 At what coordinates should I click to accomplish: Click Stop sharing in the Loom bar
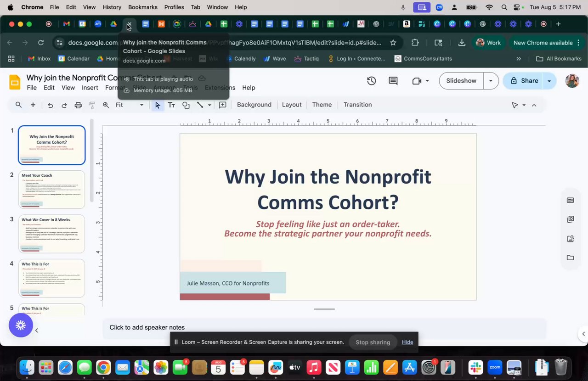click(373, 342)
